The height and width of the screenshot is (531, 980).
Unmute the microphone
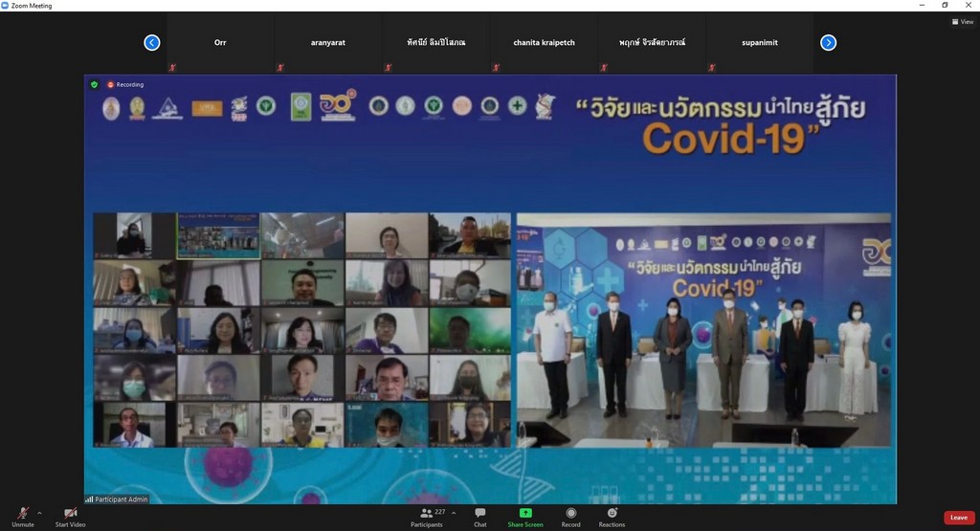(22, 515)
